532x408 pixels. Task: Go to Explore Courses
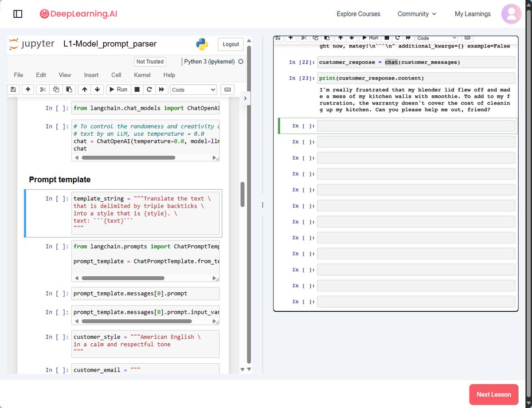coord(358,14)
